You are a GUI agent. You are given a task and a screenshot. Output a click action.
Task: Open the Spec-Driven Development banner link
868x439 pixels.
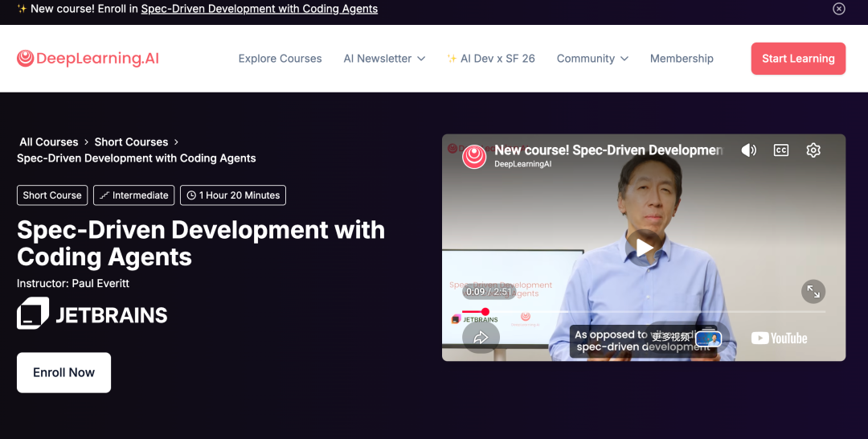pyautogui.click(x=259, y=9)
